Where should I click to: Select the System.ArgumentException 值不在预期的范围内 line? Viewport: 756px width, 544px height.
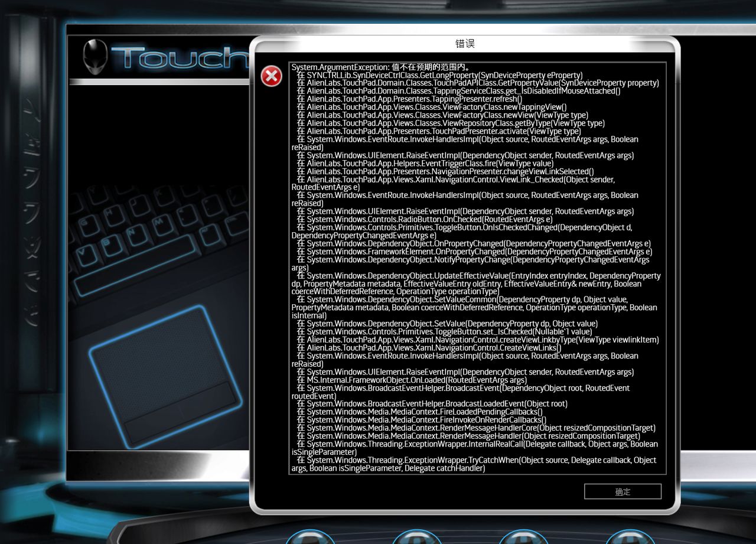(381, 67)
